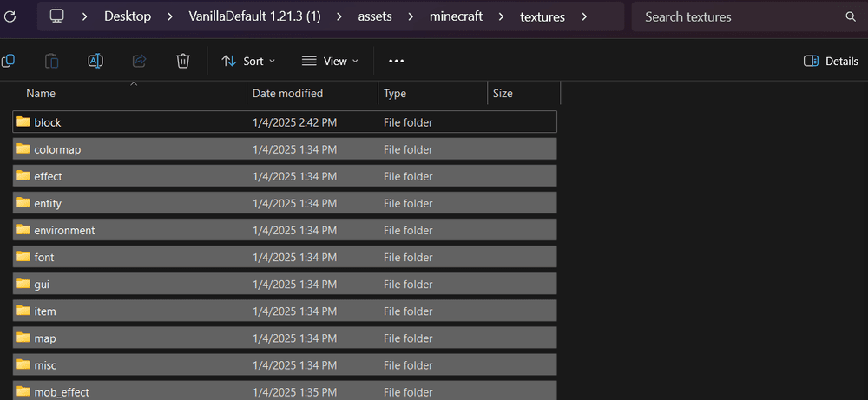Image resolution: width=868 pixels, height=400 pixels.
Task: Click the Rename icon in toolbar
Action: [x=95, y=61]
